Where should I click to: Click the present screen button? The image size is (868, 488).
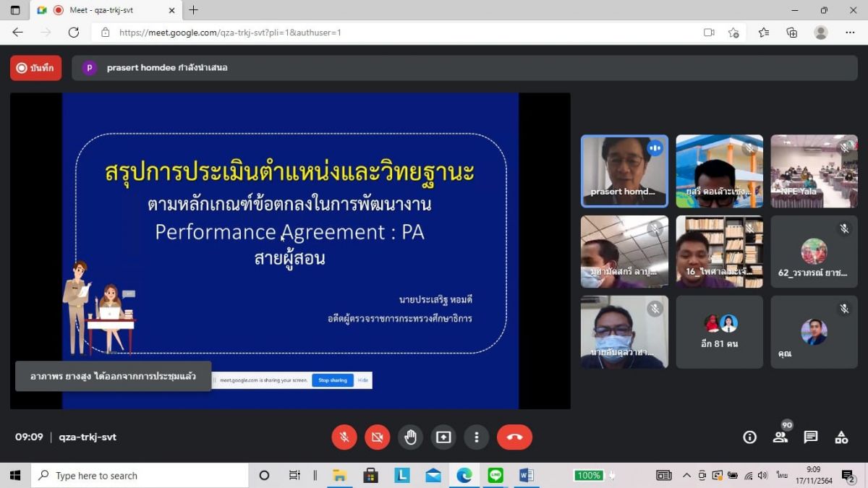pyautogui.click(x=443, y=437)
